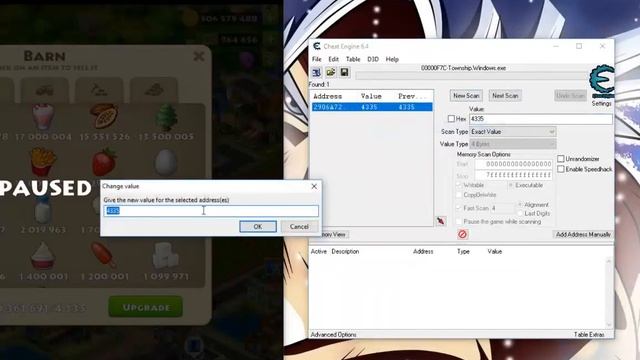Screen dimensions: 640x360
Task: Select the cocoa bean item in Barn
Action: click(104, 116)
